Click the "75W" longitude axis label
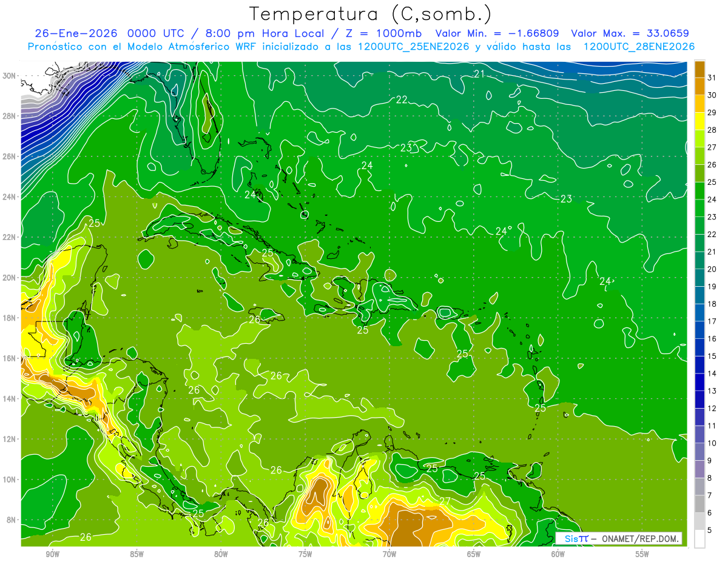 (x=305, y=555)
